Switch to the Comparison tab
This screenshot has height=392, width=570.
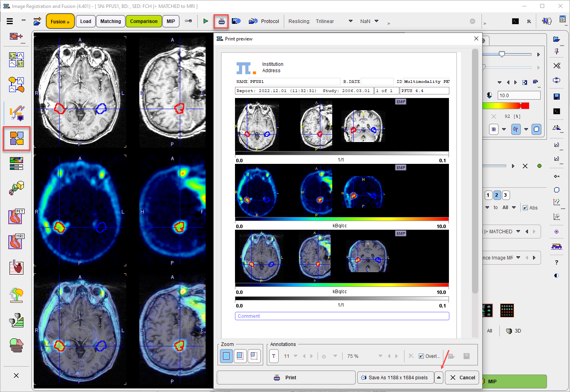point(144,21)
